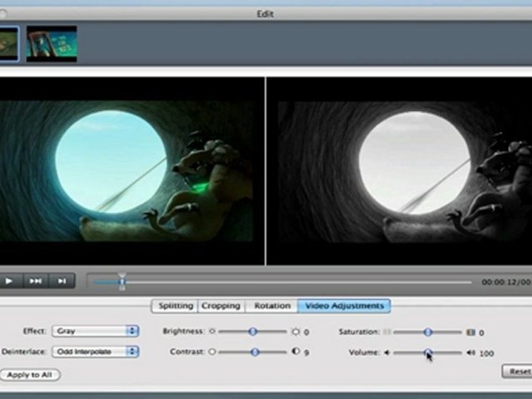Select the first clip thumbnail
The height and width of the screenshot is (399, 532).
(x=9, y=44)
